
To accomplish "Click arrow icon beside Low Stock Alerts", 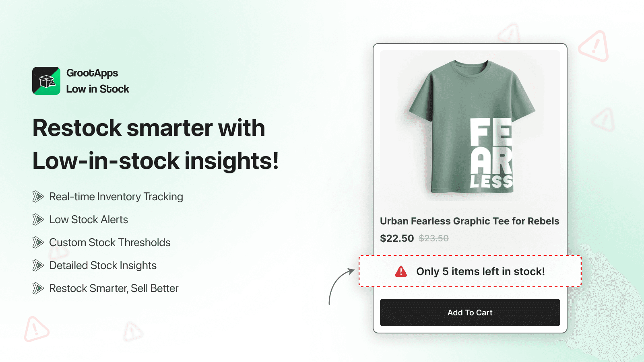I will (x=38, y=220).
